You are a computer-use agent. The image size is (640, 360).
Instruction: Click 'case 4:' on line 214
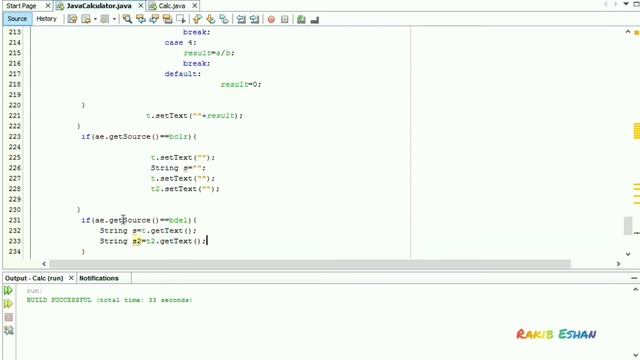tap(180, 42)
